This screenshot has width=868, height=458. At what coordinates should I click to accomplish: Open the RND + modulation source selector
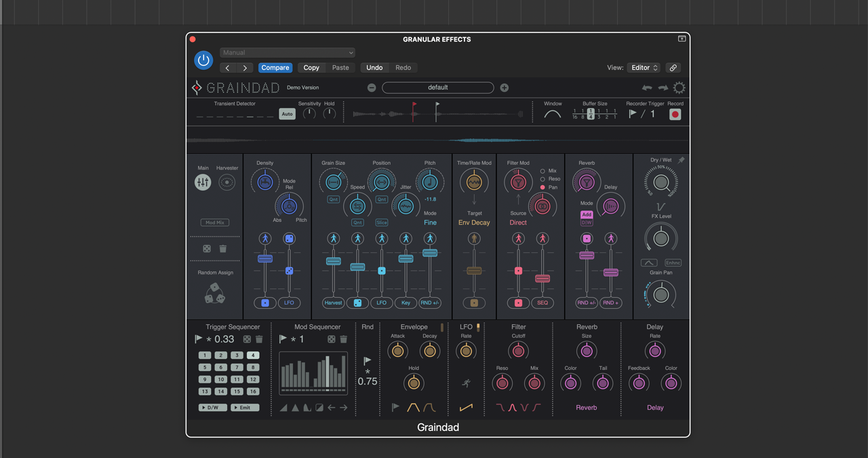611,303
